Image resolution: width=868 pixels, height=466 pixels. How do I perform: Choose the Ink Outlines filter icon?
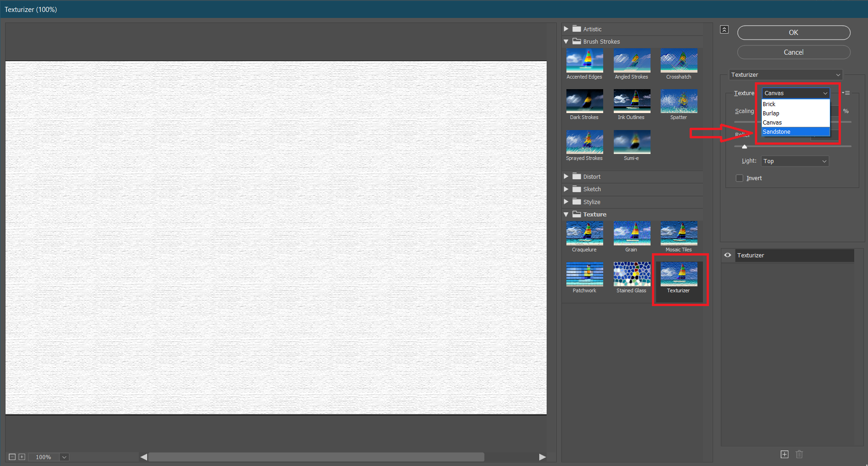tap(631, 101)
